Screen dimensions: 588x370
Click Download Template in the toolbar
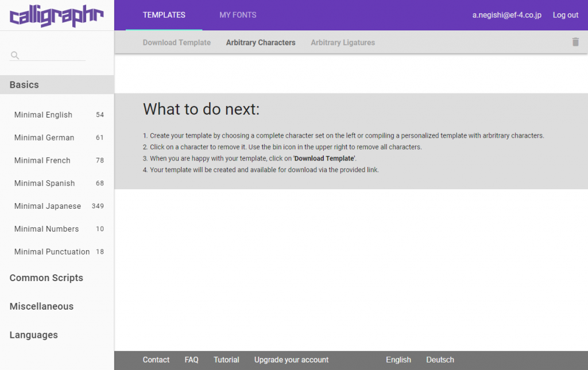176,42
